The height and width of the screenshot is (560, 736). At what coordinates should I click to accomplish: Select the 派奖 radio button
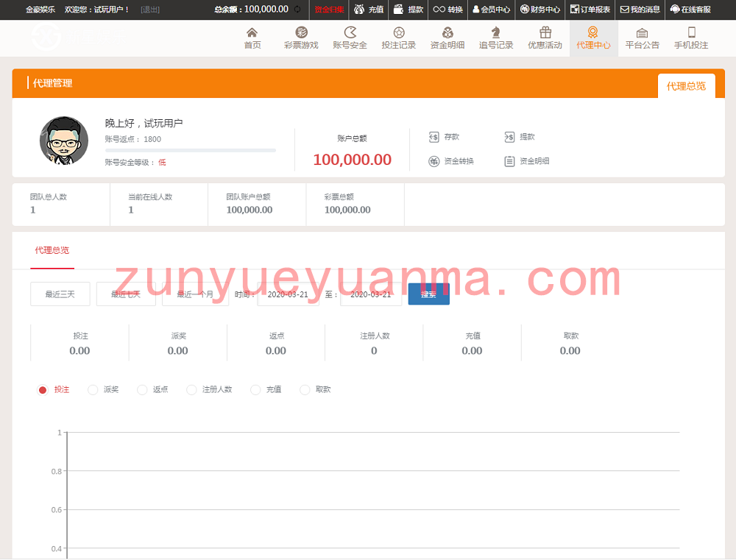[x=93, y=389]
